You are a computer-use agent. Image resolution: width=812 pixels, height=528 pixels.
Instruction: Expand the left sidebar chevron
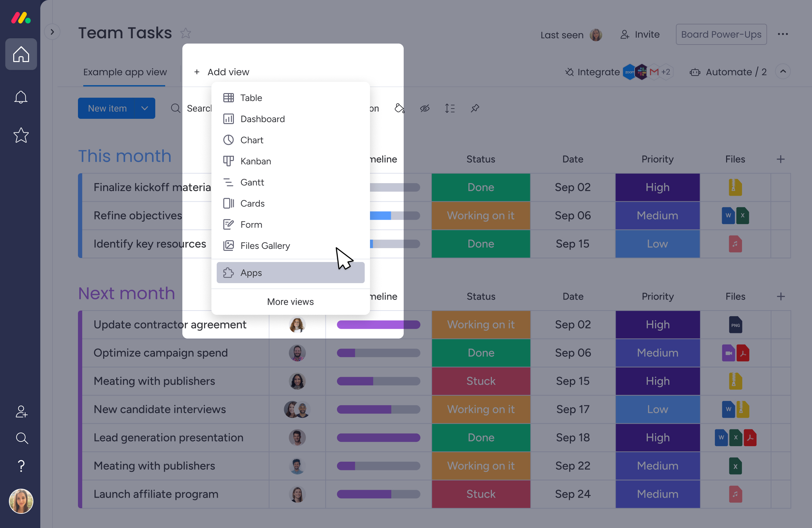click(52, 32)
